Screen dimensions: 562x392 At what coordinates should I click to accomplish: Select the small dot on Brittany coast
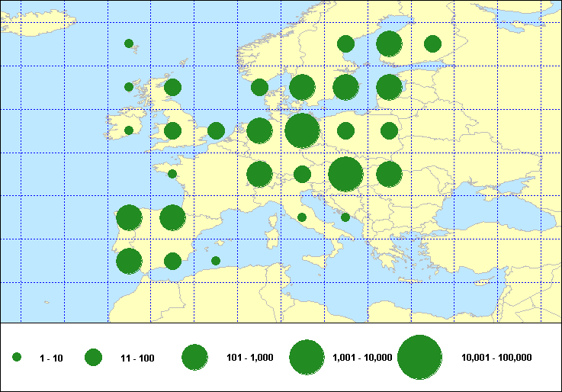[x=172, y=174]
